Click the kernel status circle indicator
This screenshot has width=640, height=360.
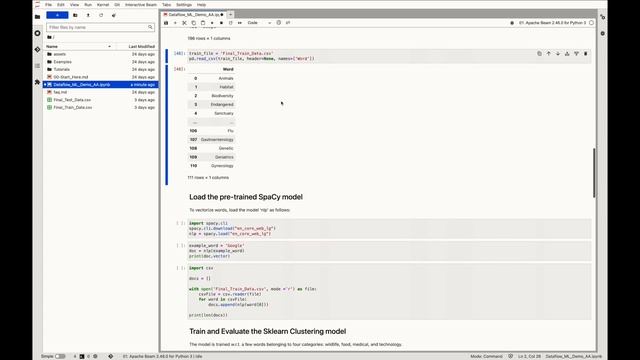click(x=591, y=23)
